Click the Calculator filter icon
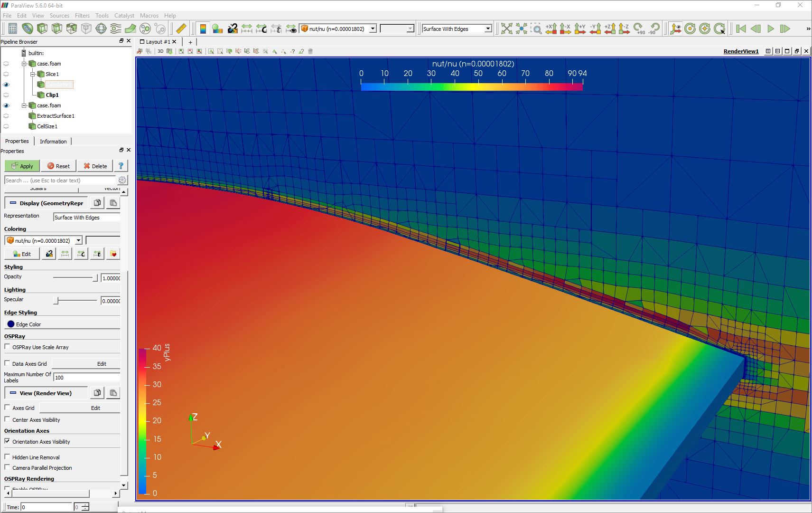The image size is (812, 513). pos(13,29)
